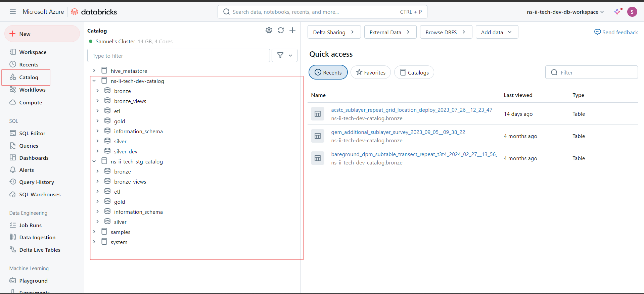Screen dimensions: 644x294
Task: Open the gem_additional_sublayer_survey table link
Action: click(398, 132)
